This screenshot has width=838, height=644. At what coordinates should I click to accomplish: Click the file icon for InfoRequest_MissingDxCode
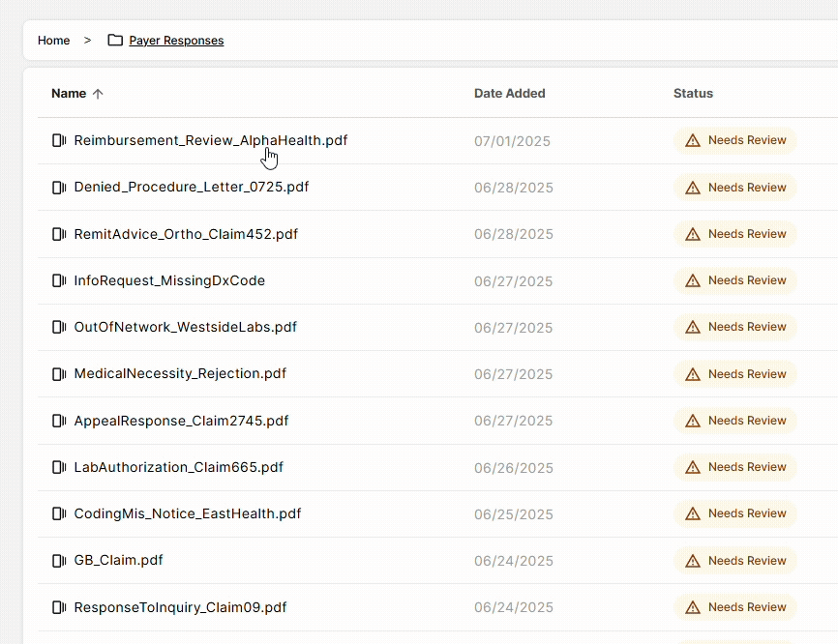point(59,280)
